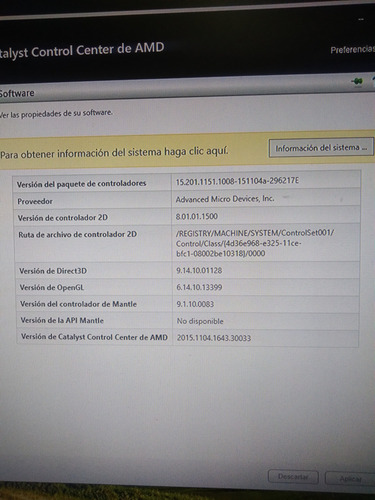Select 'Versión de la API Mantle' label
Screen dimensions: 375x500
coord(62,320)
